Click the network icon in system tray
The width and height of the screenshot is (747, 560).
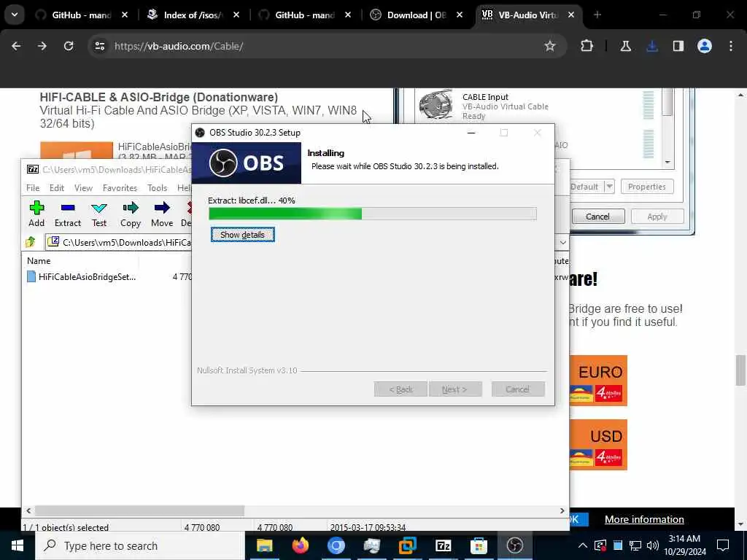click(635, 545)
